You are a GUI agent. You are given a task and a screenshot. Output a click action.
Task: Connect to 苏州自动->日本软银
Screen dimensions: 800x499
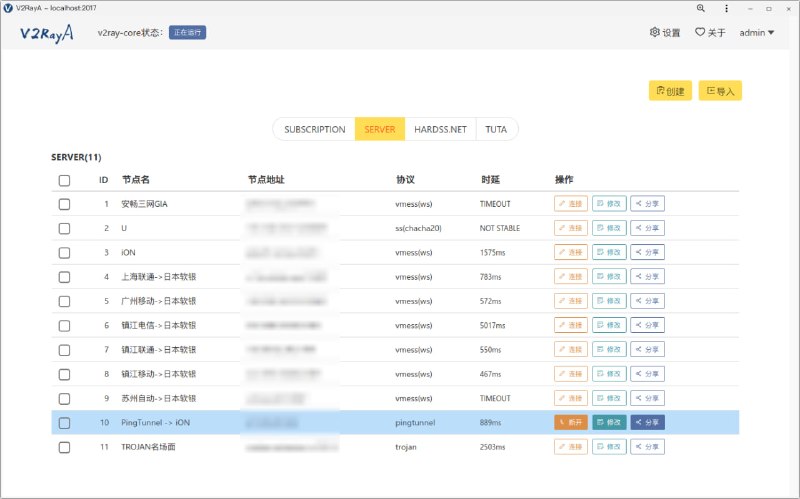(x=571, y=398)
